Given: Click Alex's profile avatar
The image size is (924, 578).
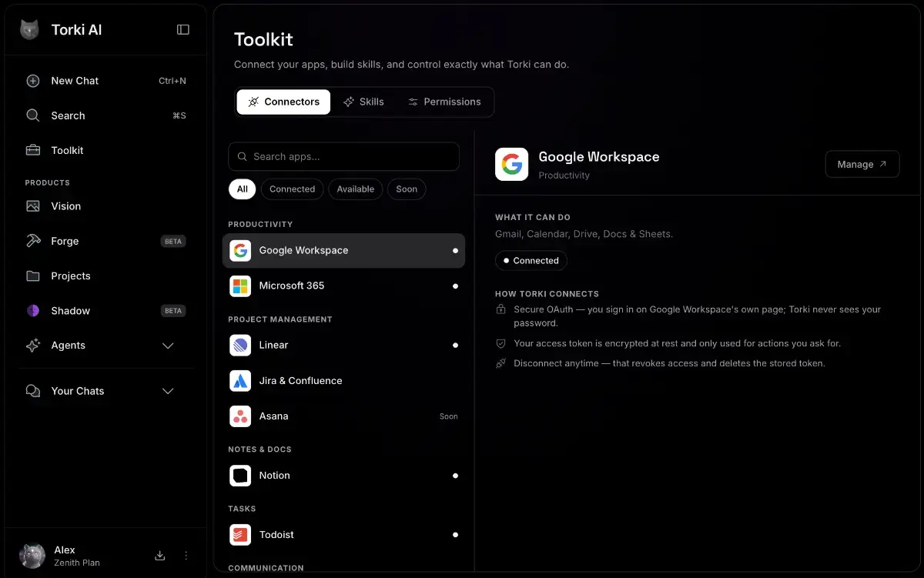Looking at the screenshot, I should (32, 556).
